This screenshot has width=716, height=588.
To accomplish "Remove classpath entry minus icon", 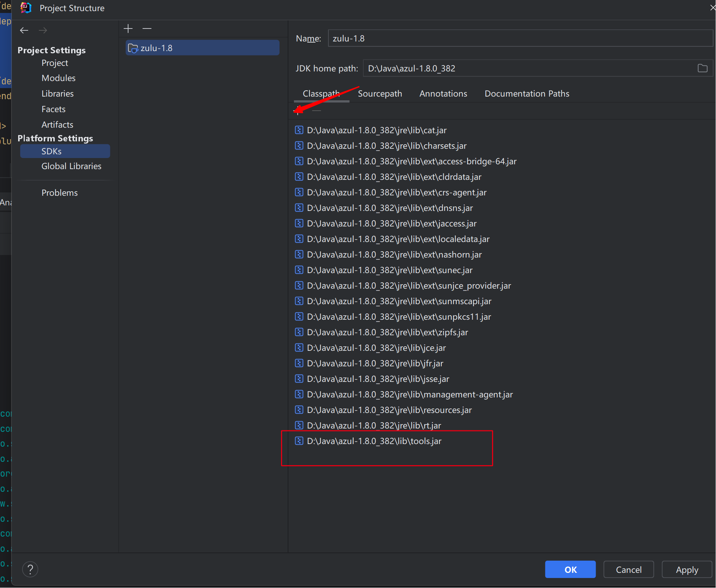I will (x=317, y=111).
